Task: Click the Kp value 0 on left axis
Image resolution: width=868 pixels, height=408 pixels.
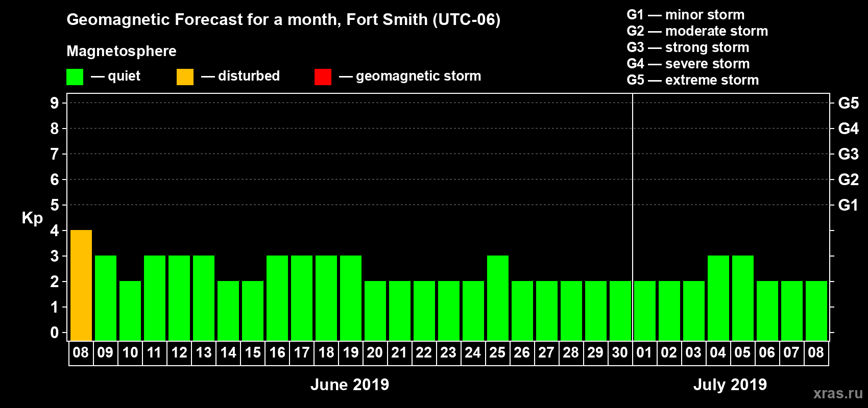Action: pos(55,333)
